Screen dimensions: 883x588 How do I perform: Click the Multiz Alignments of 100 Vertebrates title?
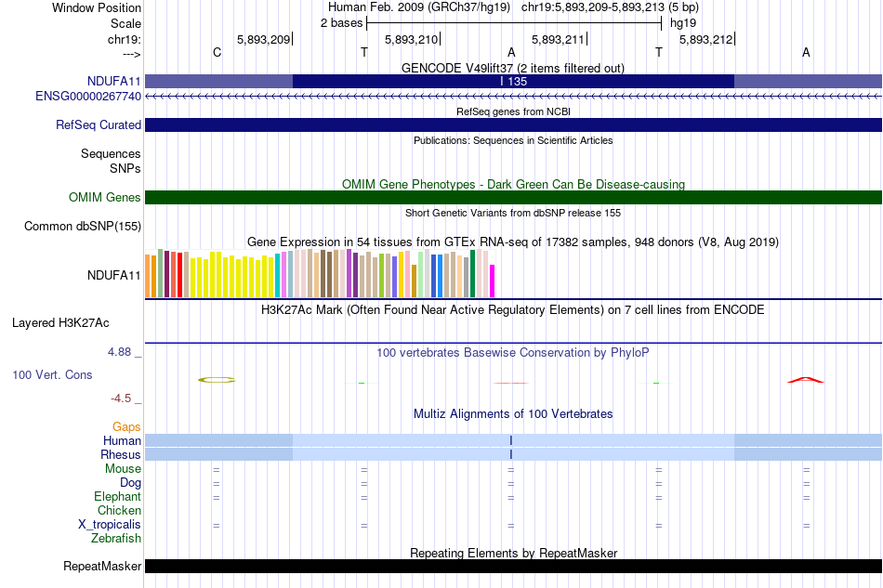pyautogui.click(x=513, y=414)
